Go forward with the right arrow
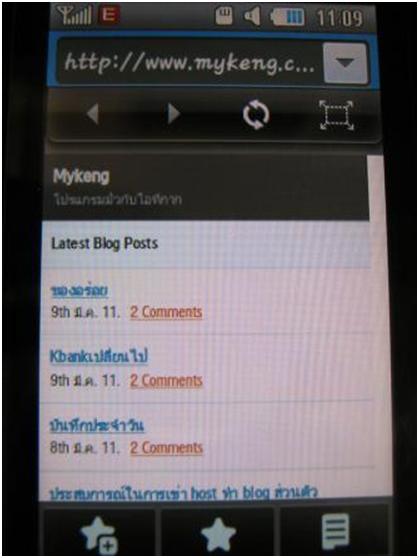Screen dimensions: 419x558 click(x=173, y=114)
